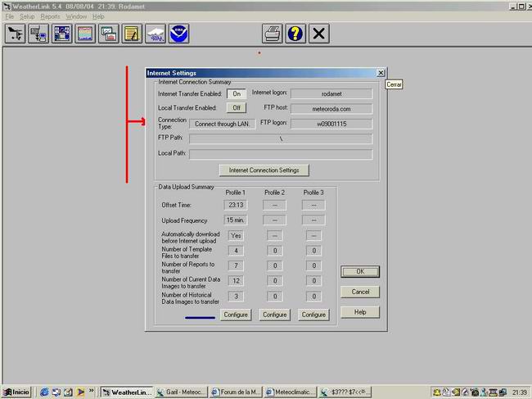Click the FTP logon 'w09001115' field
The height and width of the screenshot is (399, 532).
pos(331,124)
